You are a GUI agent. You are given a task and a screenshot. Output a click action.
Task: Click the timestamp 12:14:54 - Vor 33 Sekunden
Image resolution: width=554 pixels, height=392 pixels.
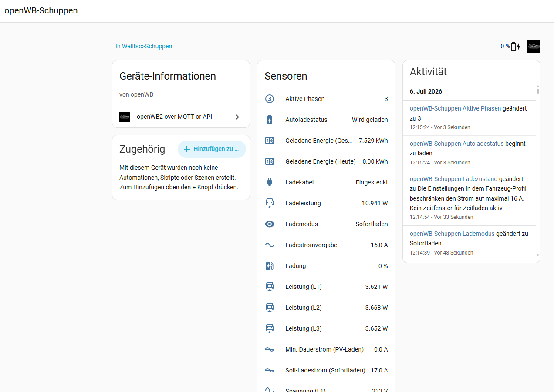(441, 217)
